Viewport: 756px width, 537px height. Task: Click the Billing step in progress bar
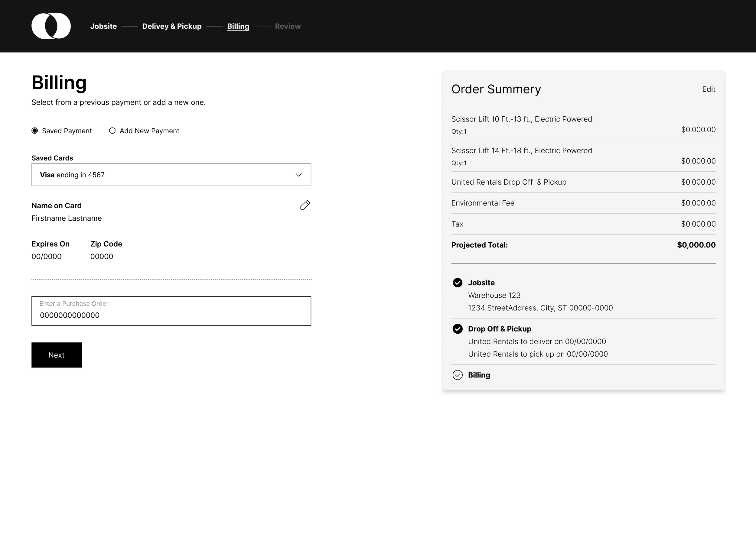click(x=238, y=27)
